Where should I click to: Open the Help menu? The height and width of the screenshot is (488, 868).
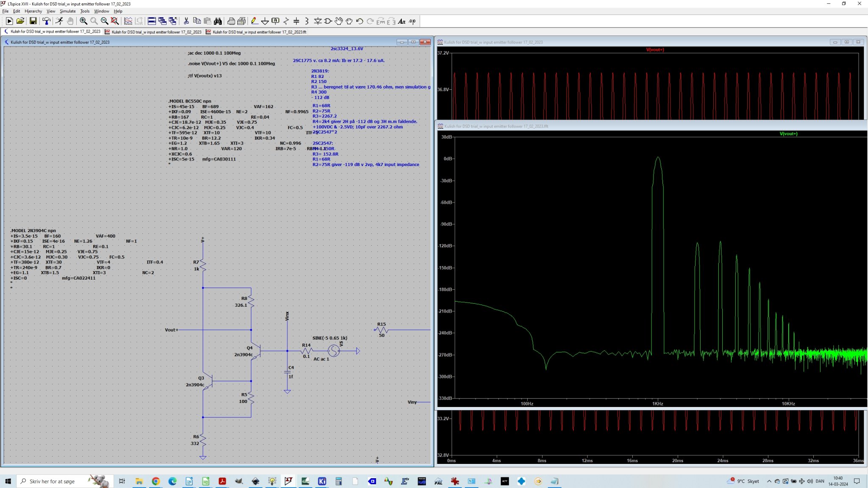pyautogui.click(x=118, y=11)
